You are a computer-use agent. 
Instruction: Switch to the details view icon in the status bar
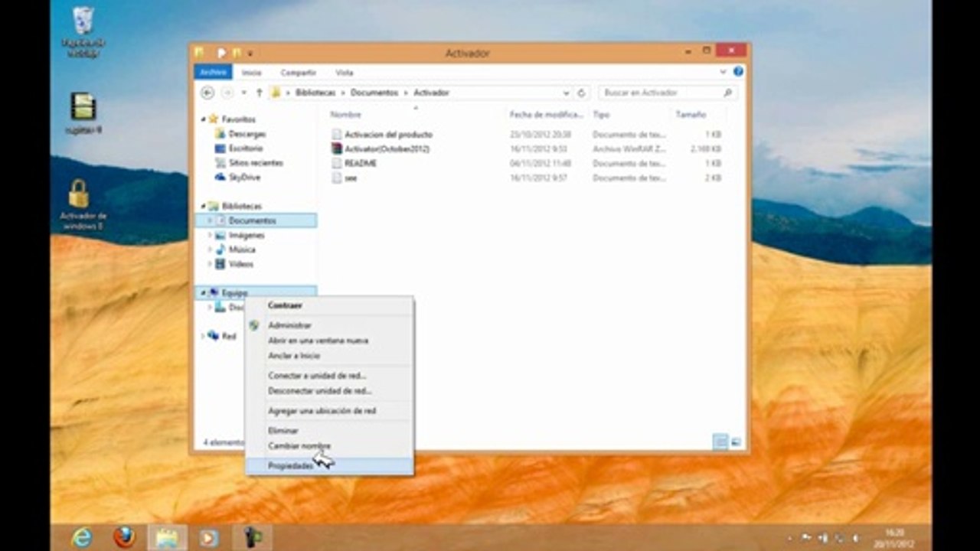click(720, 442)
